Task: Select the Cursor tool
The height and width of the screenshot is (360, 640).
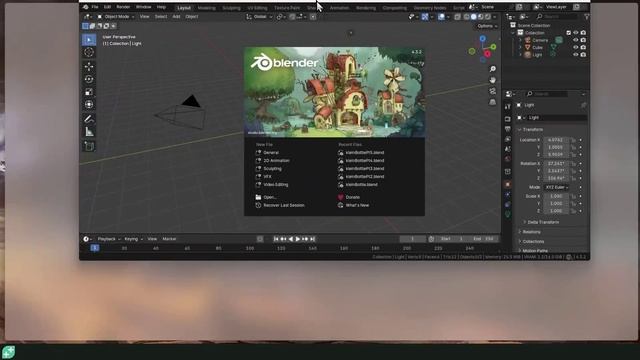Action: pos(89,52)
